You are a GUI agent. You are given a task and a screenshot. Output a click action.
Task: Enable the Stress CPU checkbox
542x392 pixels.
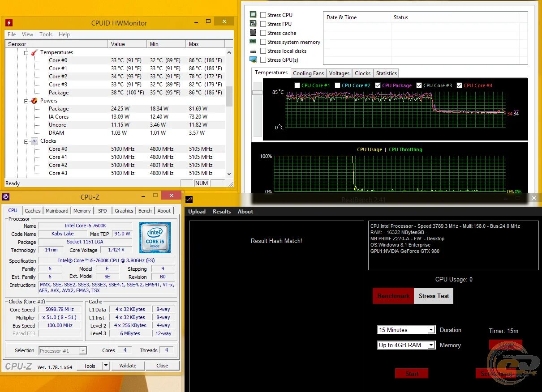263,15
